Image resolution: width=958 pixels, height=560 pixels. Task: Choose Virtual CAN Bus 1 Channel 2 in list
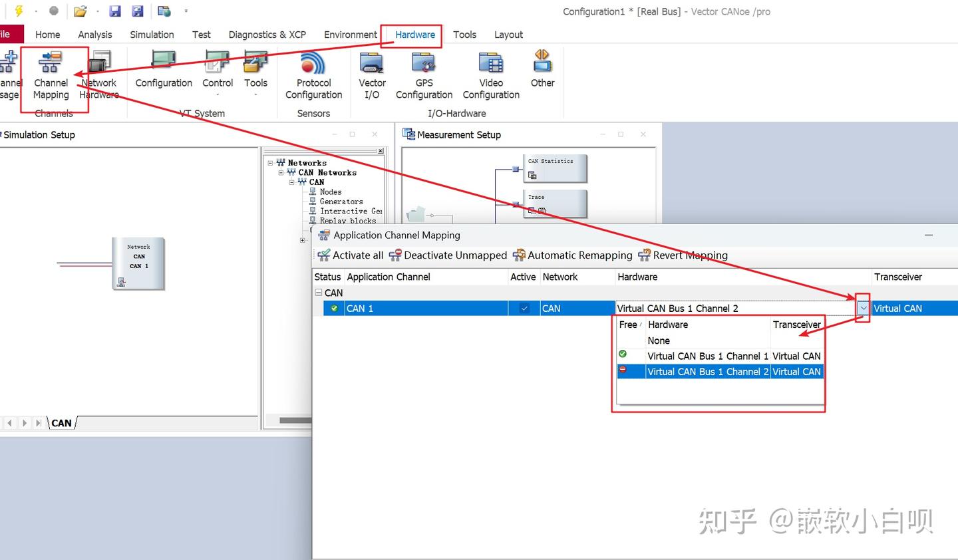tap(720, 372)
